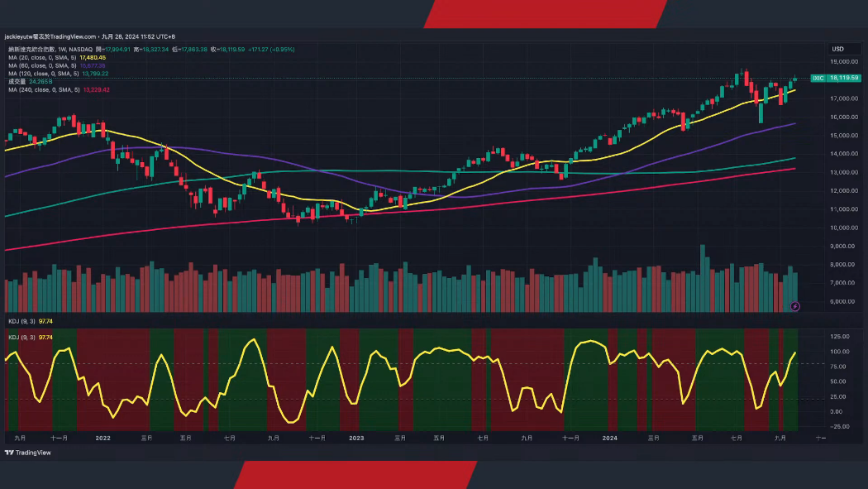Click the 19,000.00 price scale label
This screenshot has width=868, height=489.
842,62
